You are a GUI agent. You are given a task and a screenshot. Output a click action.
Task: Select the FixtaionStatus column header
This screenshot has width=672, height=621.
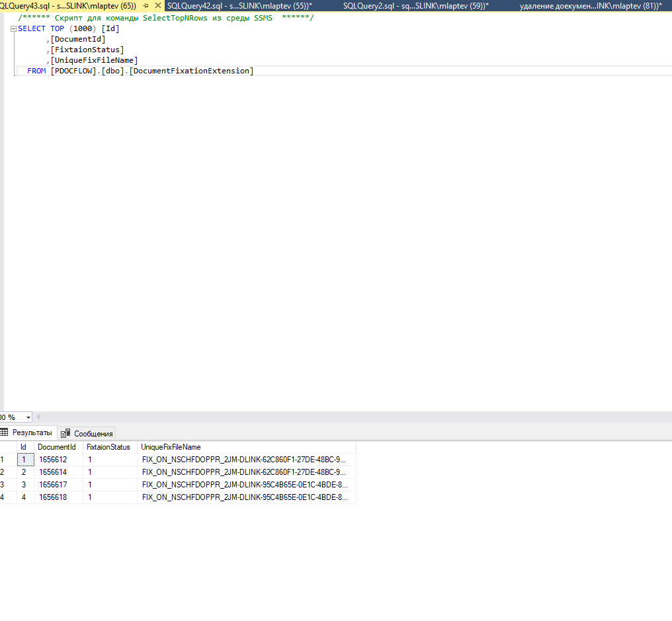click(x=110, y=447)
